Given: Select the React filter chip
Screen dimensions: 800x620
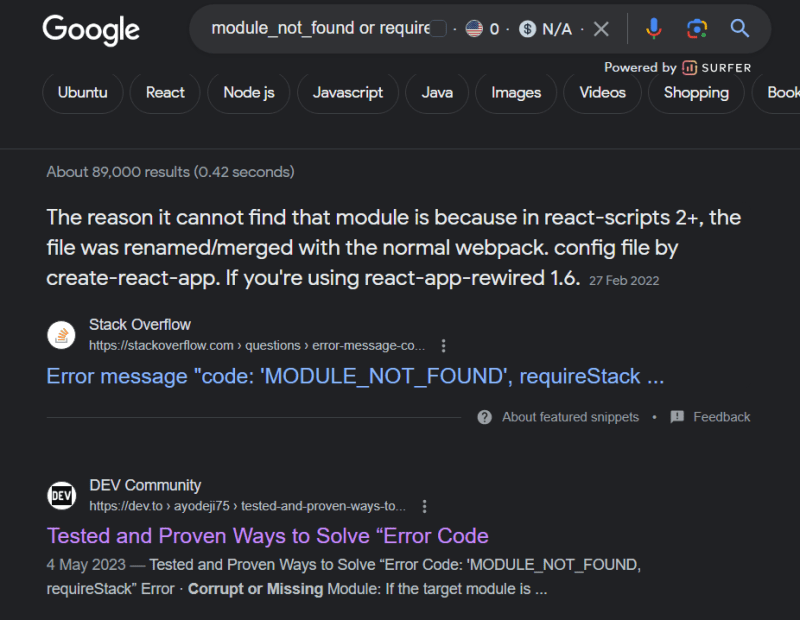Looking at the screenshot, I should [x=165, y=93].
